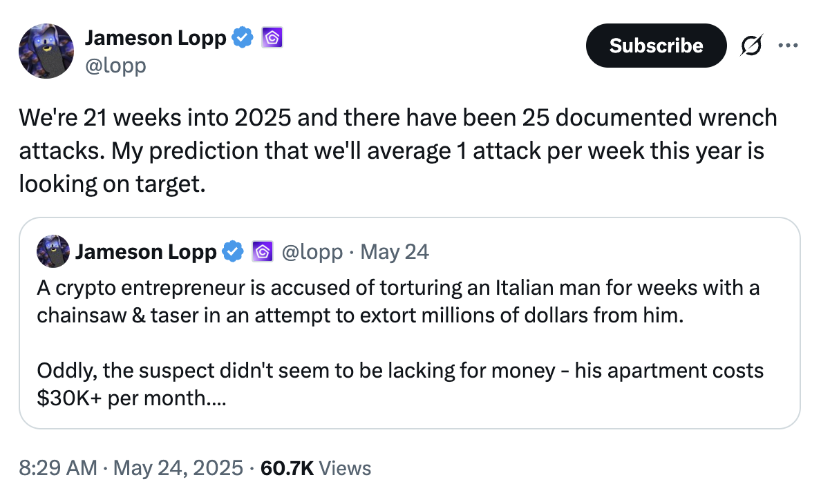Click Jameson Lopp's large profile avatar
The height and width of the screenshot is (504, 821).
point(46,50)
